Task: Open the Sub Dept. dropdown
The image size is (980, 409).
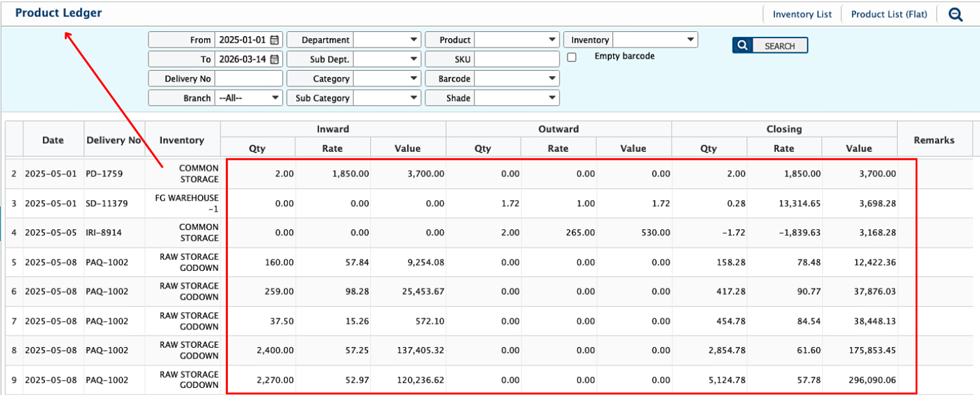Action: 387,59
